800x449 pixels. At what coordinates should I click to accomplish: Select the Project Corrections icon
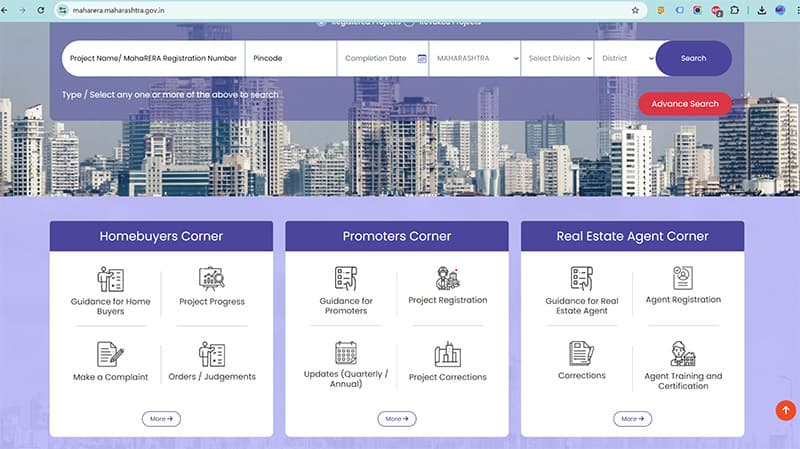click(x=447, y=354)
